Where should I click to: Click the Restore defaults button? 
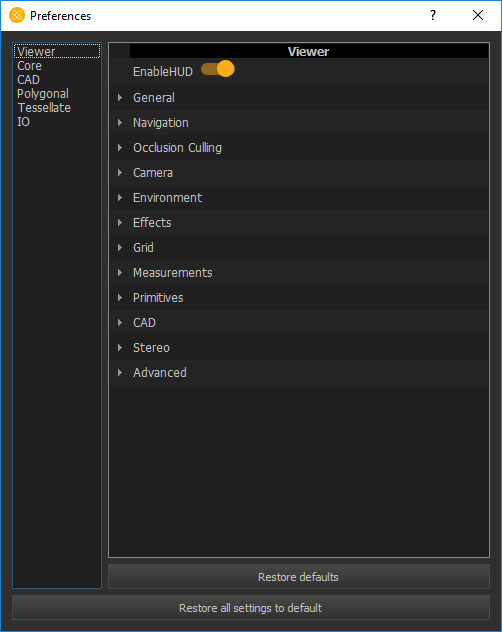point(299,576)
